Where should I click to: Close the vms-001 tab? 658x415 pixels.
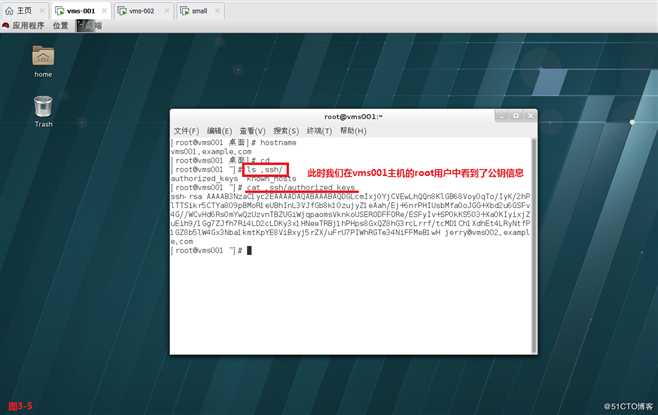tap(104, 11)
